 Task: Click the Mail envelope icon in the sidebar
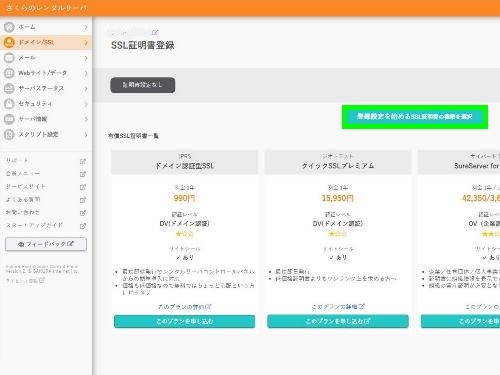(9, 58)
